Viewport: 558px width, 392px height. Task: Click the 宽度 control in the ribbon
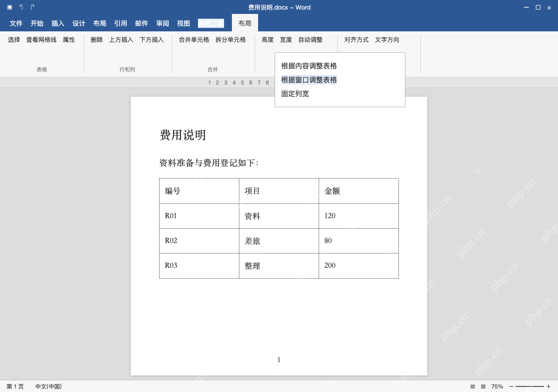point(286,40)
